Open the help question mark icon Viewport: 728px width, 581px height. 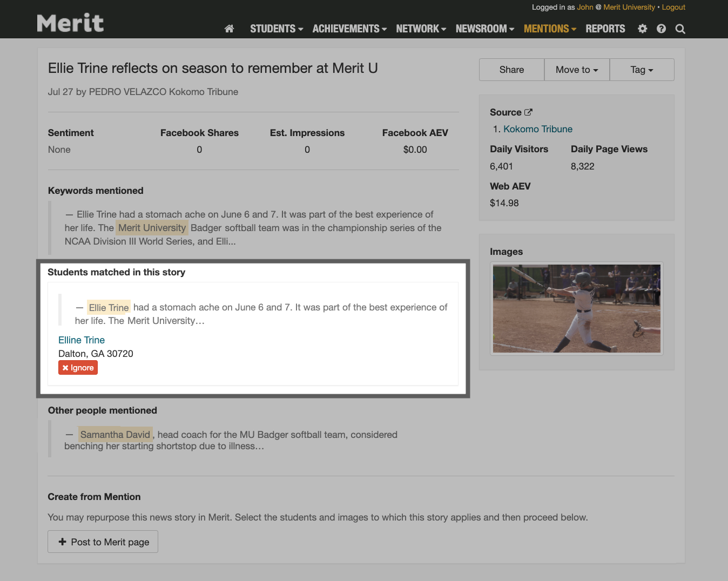coord(661,29)
